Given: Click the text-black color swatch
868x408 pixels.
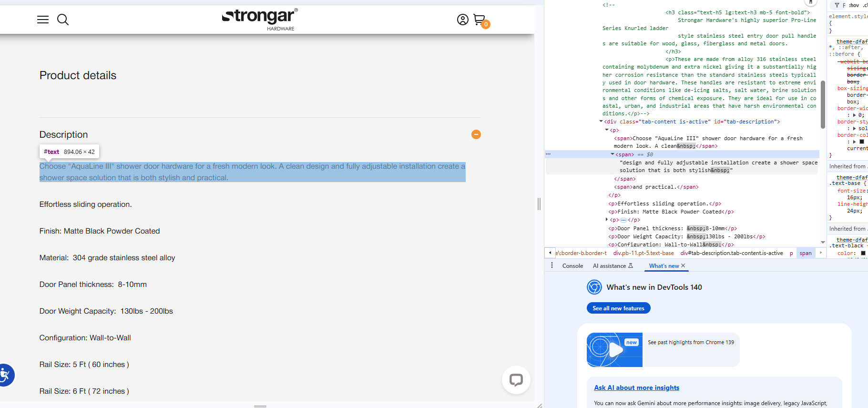Looking at the screenshot, I should pos(863,253).
